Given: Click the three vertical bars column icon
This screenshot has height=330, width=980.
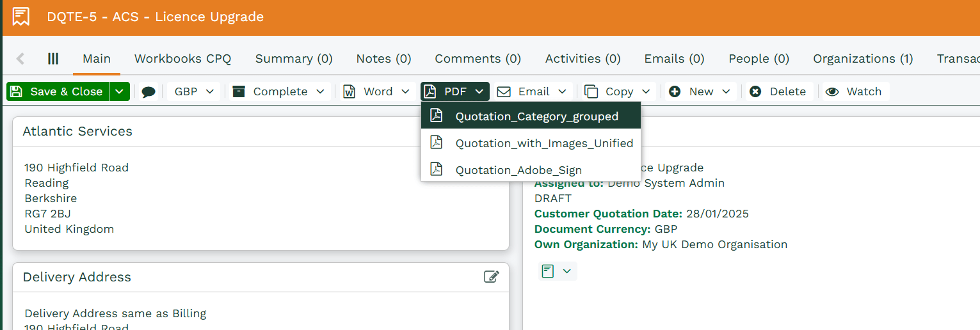Looking at the screenshot, I should pyautogui.click(x=53, y=59).
